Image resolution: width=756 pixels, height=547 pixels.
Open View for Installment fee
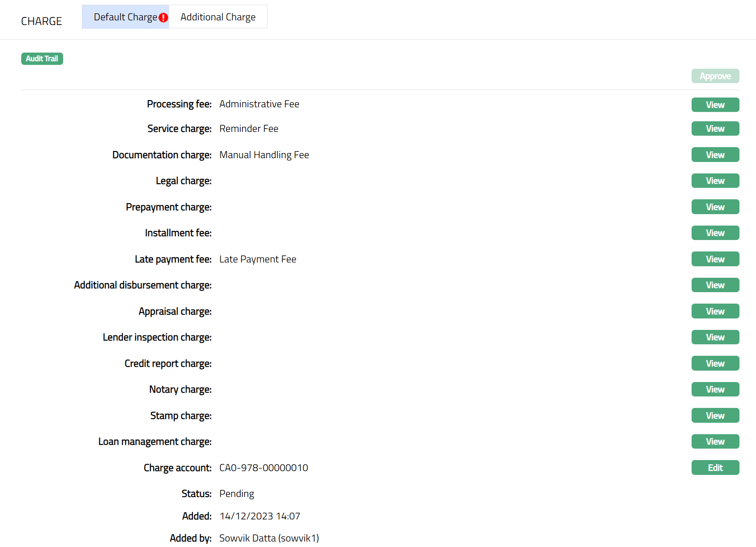pos(715,233)
